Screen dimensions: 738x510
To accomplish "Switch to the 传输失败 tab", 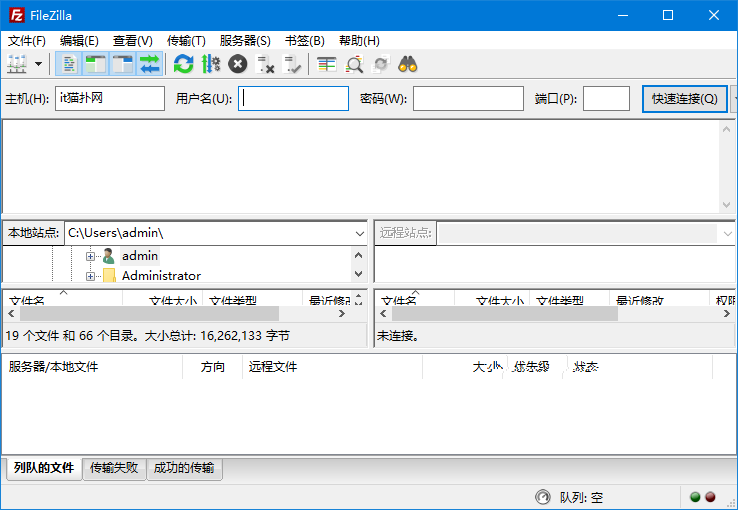I will coord(114,468).
